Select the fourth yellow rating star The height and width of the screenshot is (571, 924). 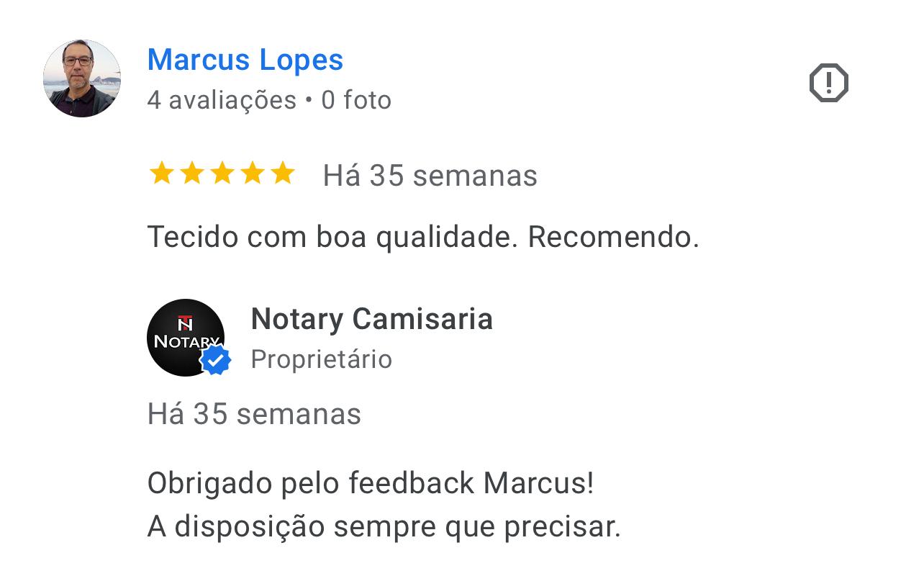(x=252, y=174)
